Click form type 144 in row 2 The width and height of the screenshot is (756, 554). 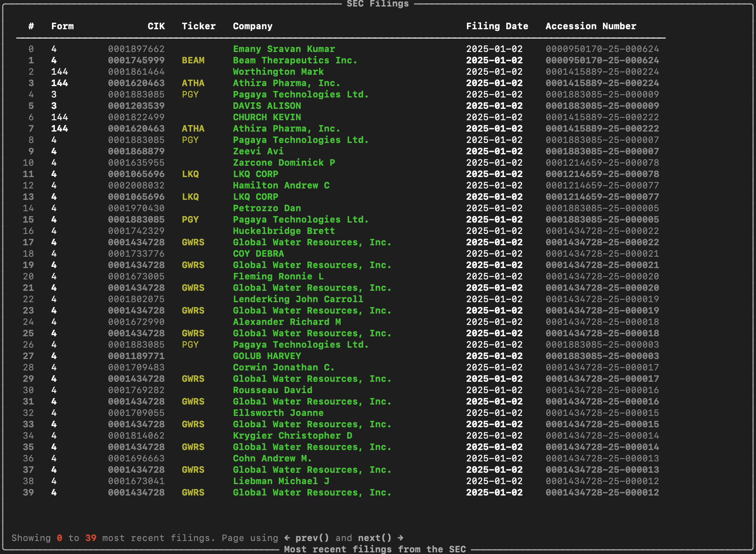coord(59,71)
